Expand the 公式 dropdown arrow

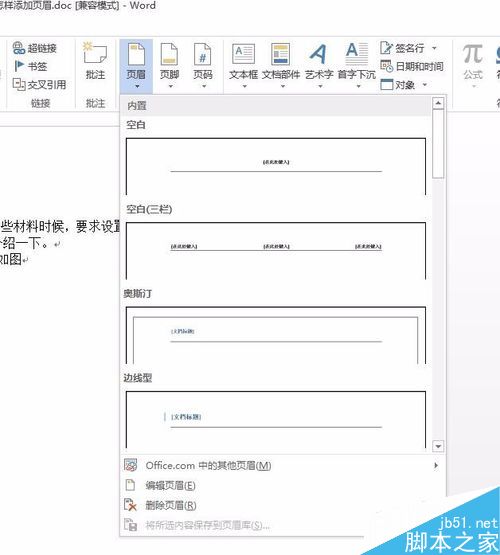click(x=473, y=86)
